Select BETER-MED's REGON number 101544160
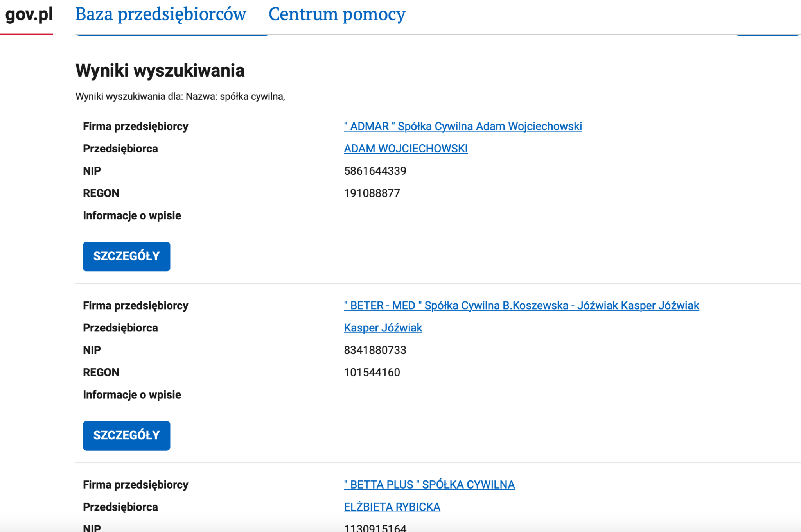 point(372,372)
